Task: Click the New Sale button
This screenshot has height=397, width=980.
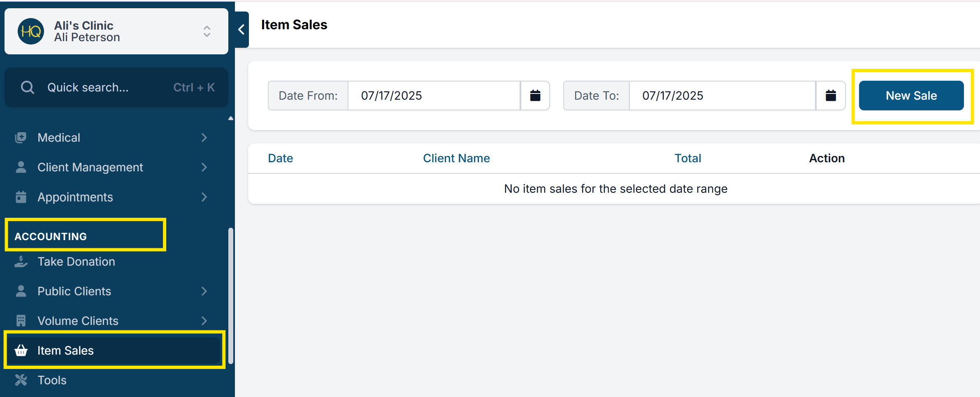Action: pos(911,96)
